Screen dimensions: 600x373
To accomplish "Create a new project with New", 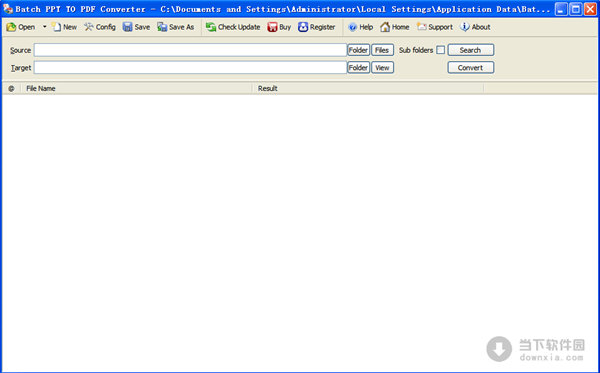I will pyautogui.click(x=64, y=27).
